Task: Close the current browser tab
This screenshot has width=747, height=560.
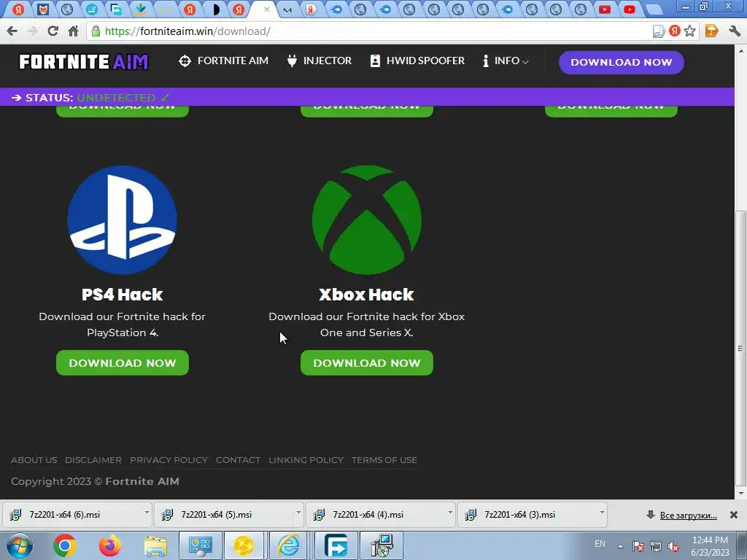Action: (267, 9)
